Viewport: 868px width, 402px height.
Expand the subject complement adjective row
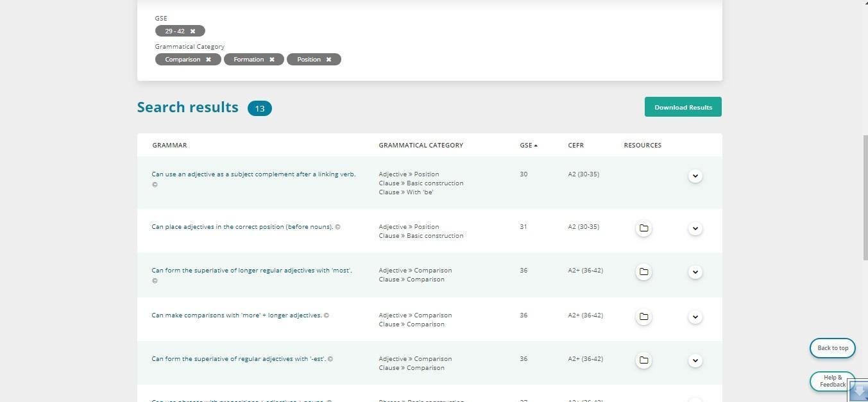click(695, 176)
